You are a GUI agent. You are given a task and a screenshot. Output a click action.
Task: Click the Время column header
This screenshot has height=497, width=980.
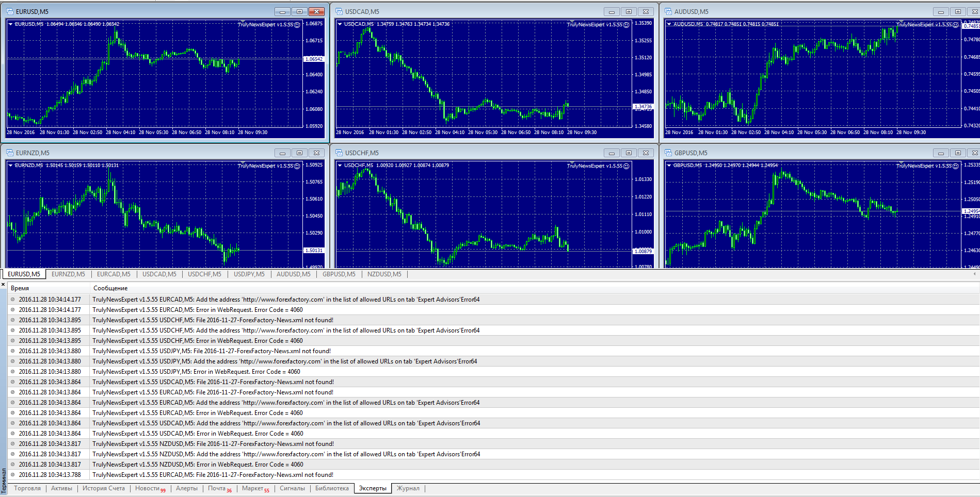tap(49, 288)
